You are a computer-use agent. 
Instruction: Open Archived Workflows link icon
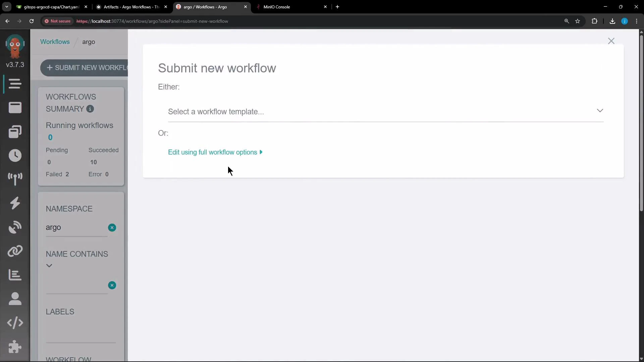pos(15,251)
